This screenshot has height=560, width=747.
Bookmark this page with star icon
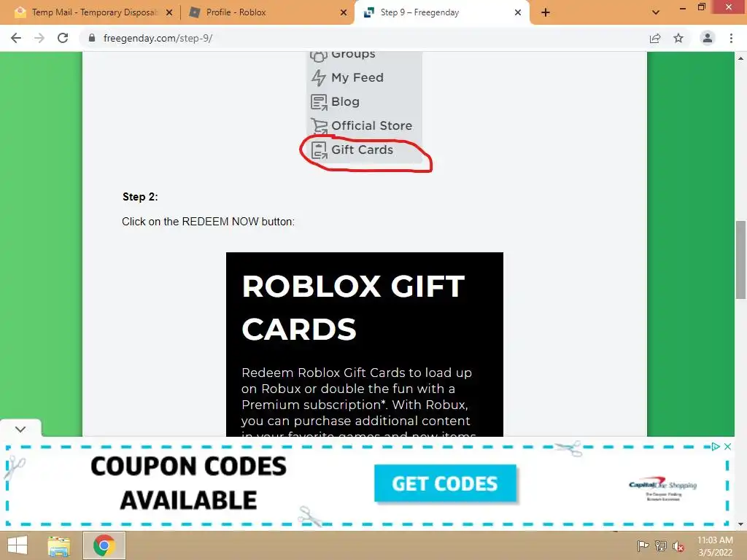coord(678,38)
